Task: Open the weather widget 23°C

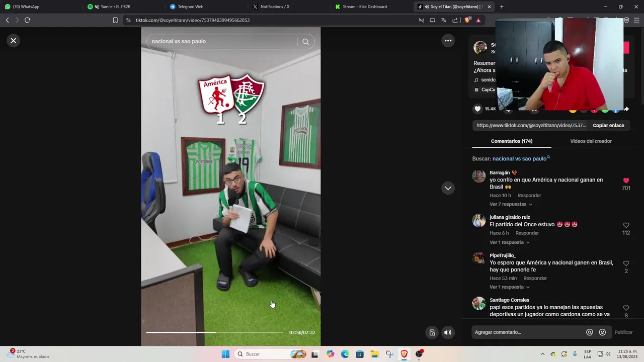Action: [x=28, y=354]
